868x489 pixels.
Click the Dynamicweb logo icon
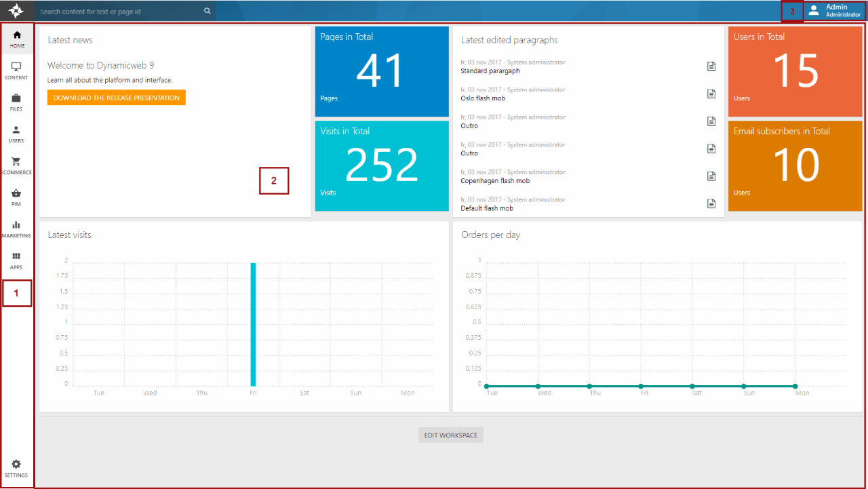coord(16,11)
